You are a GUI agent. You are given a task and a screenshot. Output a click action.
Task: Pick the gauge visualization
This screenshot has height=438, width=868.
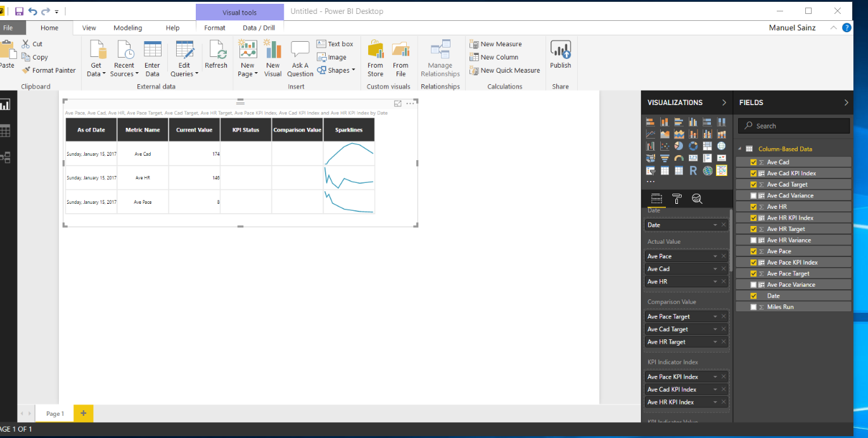tap(679, 158)
